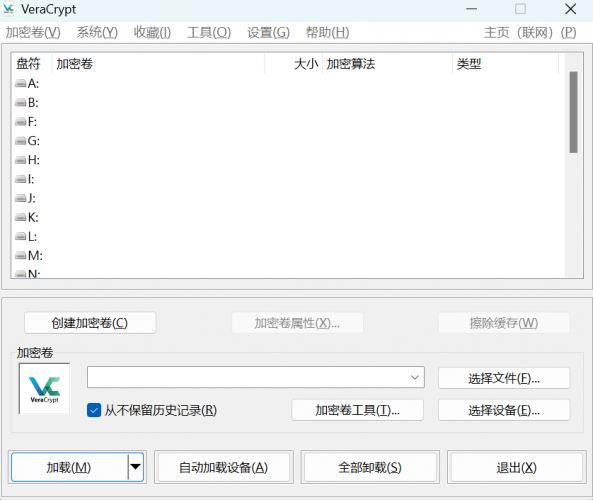This screenshot has height=500, width=593.
Task: Click VeraCrypt title bar app icon
Action: pyautogui.click(x=8, y=9)
